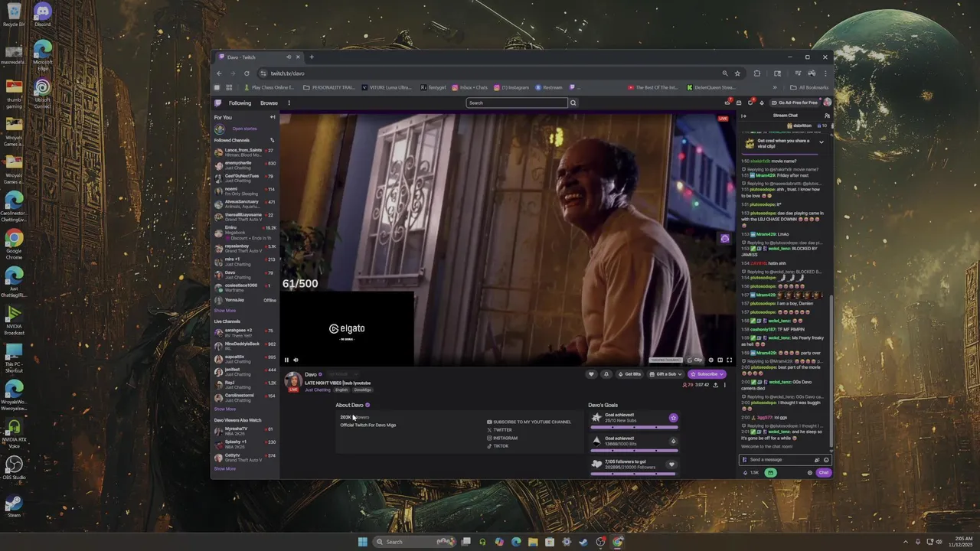Open SUBSCRIBE TO MY YOUTUBE CHANNEL link
Image resolution: width=980 pixels, height=551 pixels.
pyautogui.click(x=529, y=422)
